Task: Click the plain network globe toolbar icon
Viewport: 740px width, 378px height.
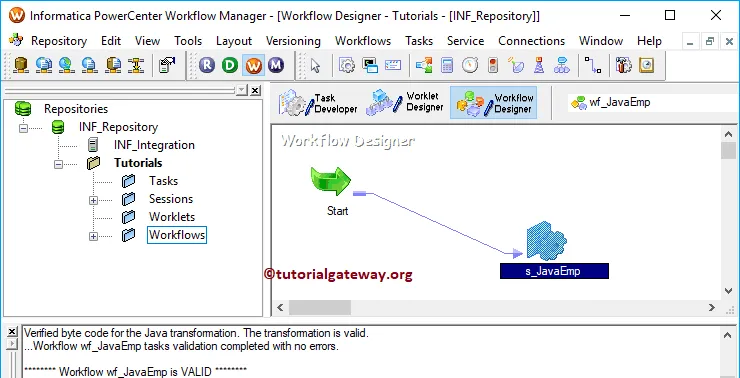Action: (x=67, y=65)
